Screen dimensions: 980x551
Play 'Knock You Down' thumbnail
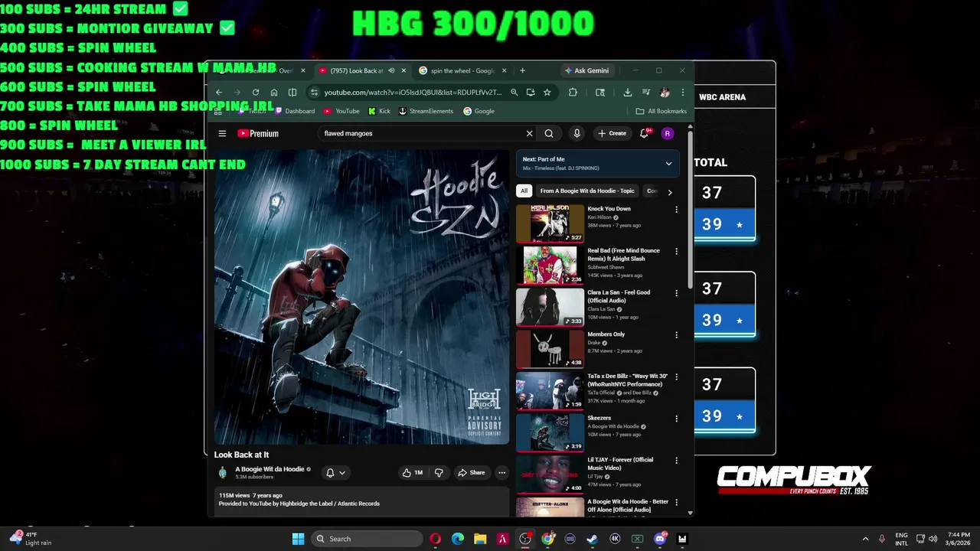pos(550,223)
